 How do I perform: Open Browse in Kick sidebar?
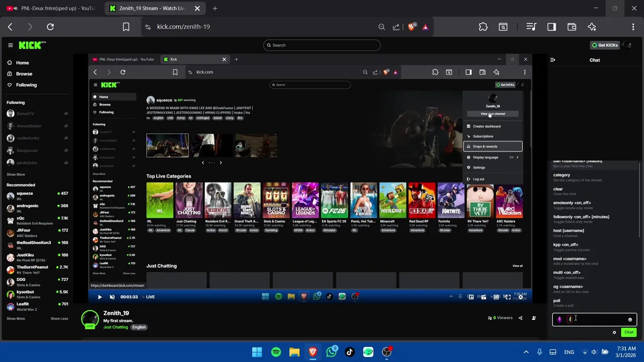(x=20, y=74)
